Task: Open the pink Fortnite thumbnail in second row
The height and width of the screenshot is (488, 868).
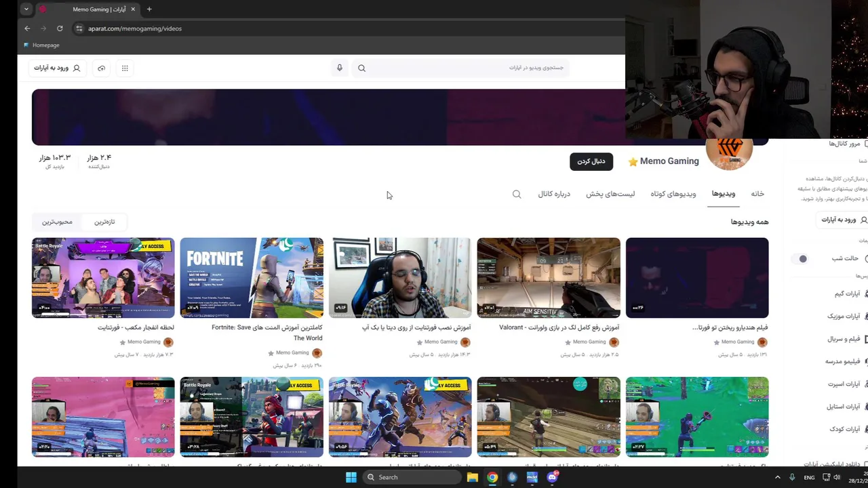Action: [103, 418]
